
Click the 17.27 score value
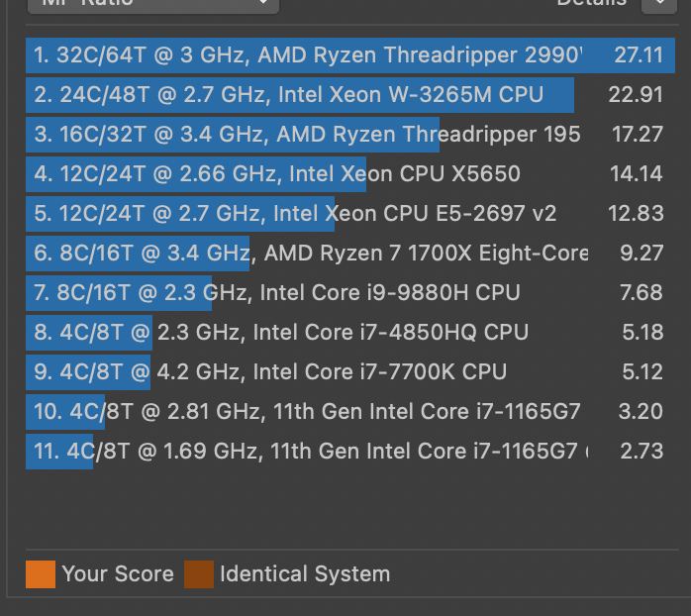[638, 135]
